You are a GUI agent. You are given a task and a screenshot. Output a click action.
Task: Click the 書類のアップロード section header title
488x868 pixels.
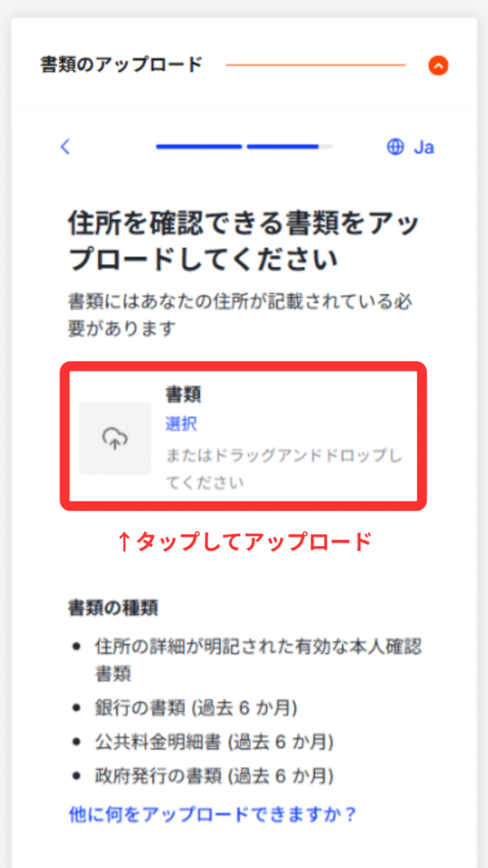[121, 65]
